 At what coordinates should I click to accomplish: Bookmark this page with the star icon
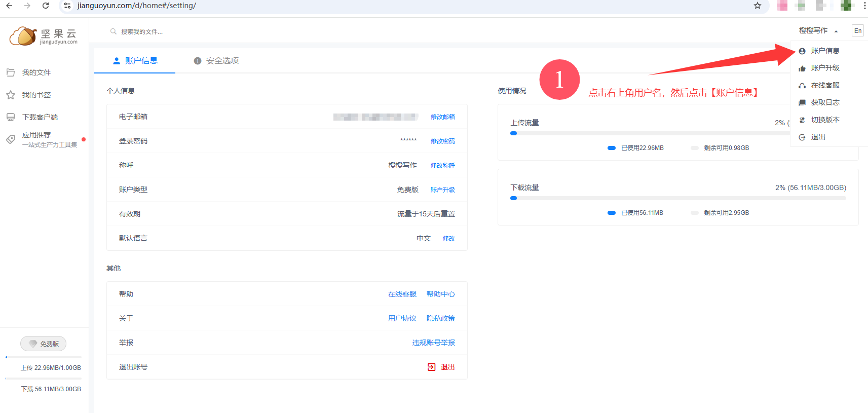[758, 6]
